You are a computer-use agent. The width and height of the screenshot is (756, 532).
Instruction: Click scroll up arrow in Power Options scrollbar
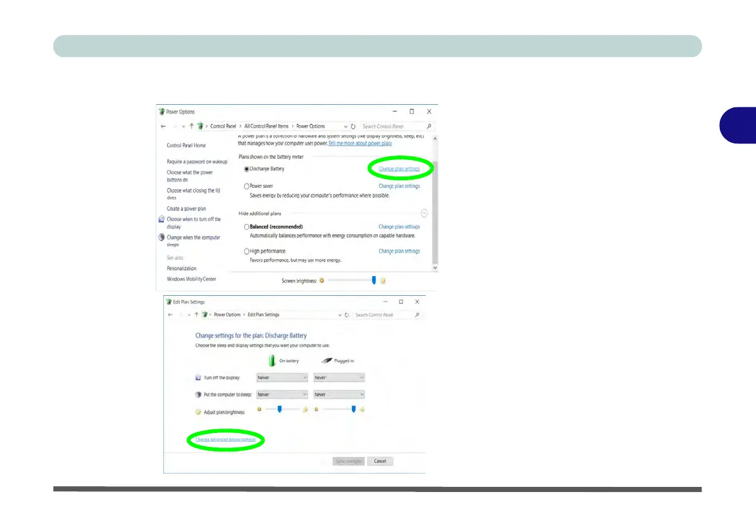point(435,139)
